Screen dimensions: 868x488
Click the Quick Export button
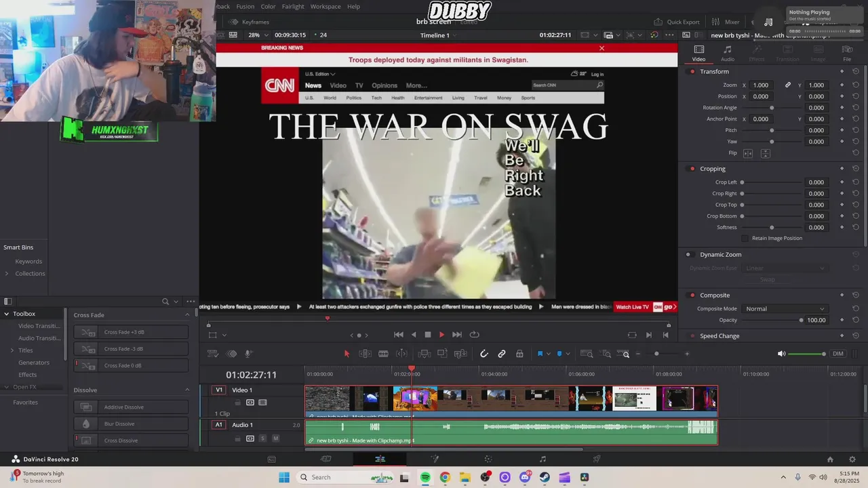[x=677, y=22]
